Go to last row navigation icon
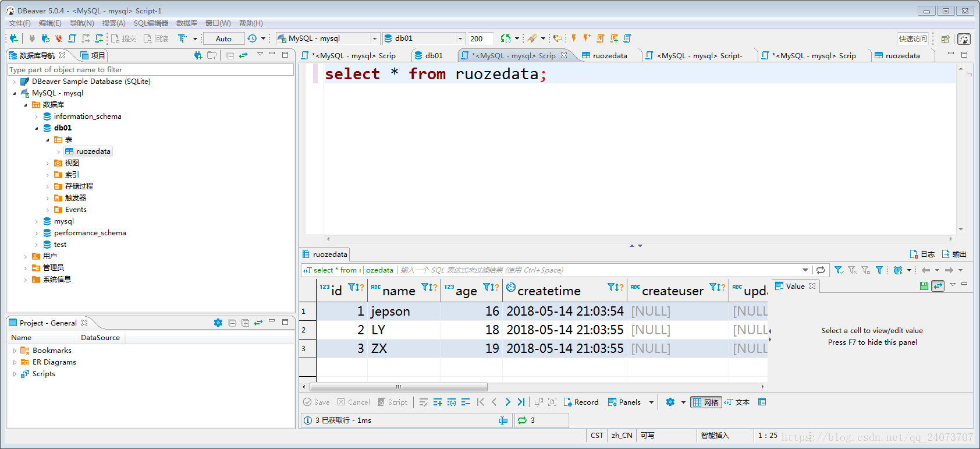This screenshot has width=980, height=449. [x=521, y=402]
